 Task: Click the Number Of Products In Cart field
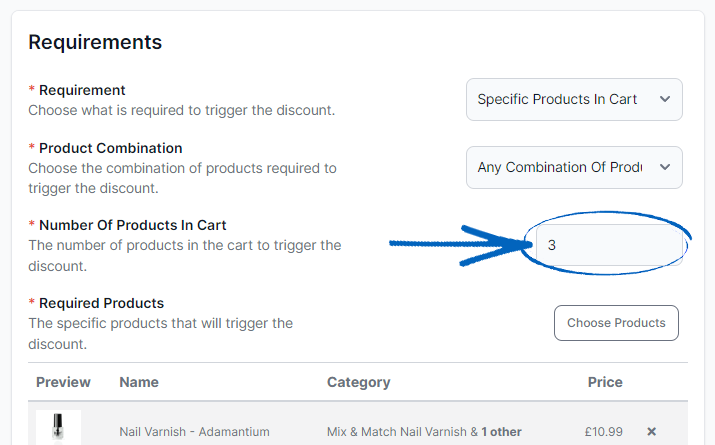608,245
